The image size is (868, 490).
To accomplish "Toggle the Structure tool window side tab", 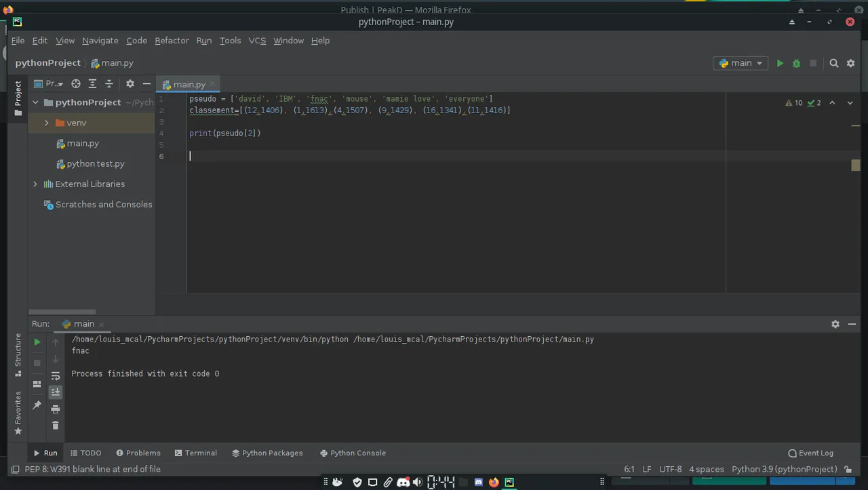I will 18,354.
